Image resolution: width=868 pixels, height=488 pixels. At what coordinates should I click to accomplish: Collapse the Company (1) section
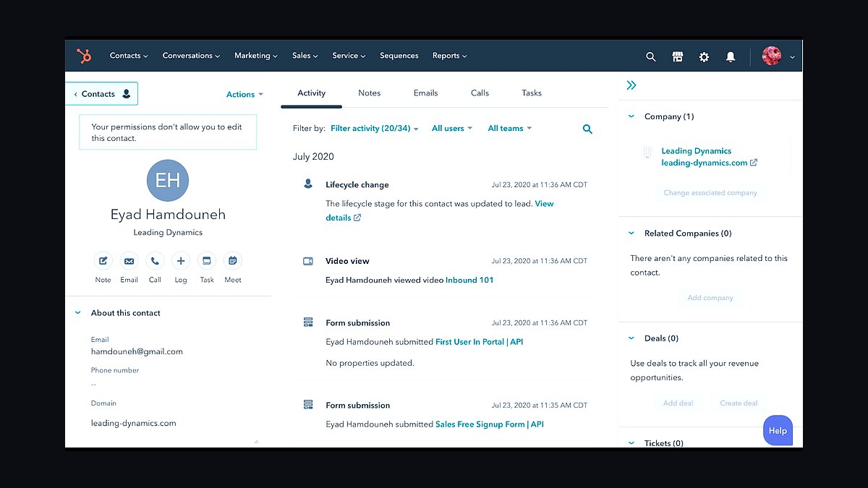pos(631,116)
